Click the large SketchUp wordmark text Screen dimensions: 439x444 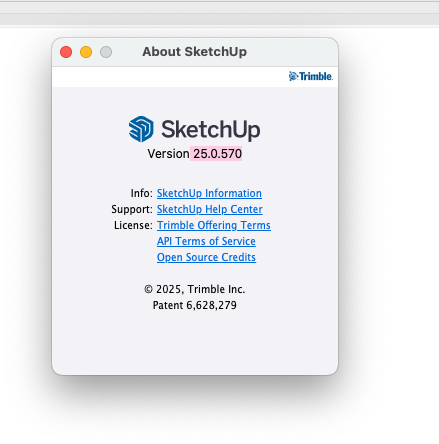pos(211,130)
